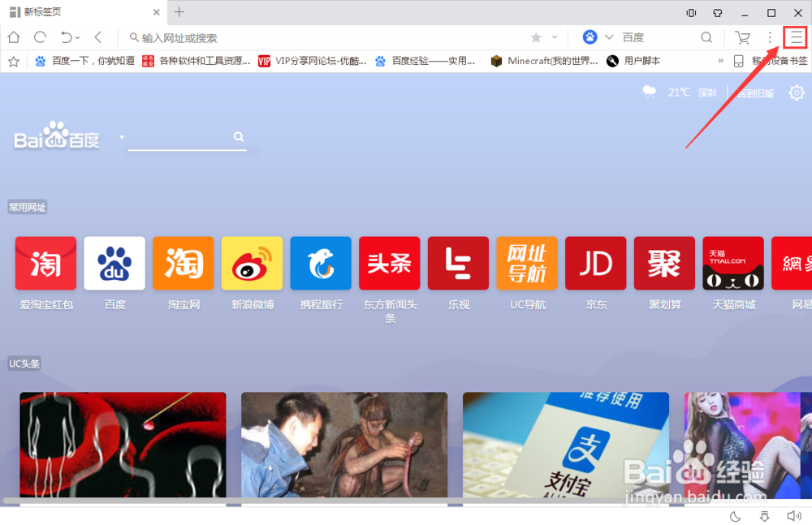Click the home page icon
Image resolution: width=812 pixels, height=525 pixels.
pyautogui.click(x=14, y=37)
